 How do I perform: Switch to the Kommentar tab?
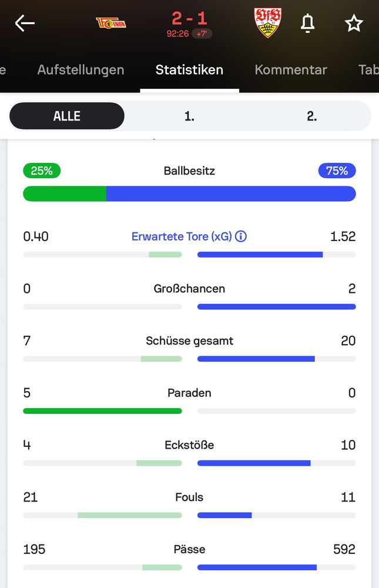click(291, 70)
